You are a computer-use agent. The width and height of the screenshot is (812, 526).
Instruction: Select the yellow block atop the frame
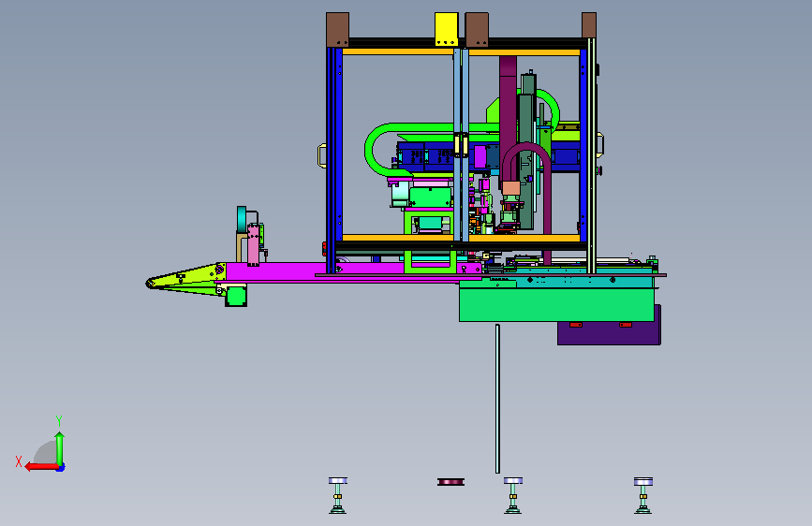(446, 29)
